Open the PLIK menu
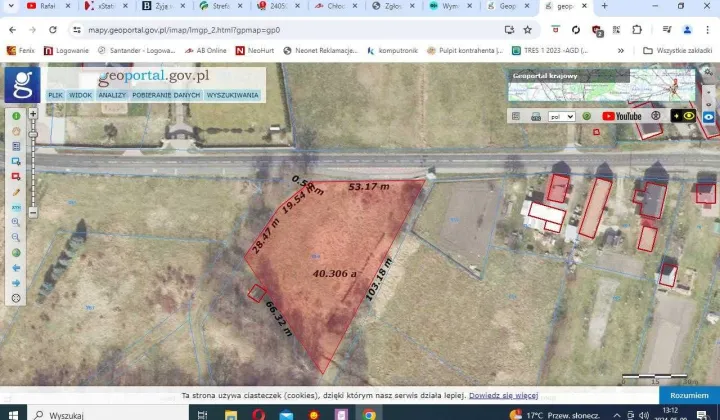The height and width of the screenshot is (420, 720). [56, 95]
